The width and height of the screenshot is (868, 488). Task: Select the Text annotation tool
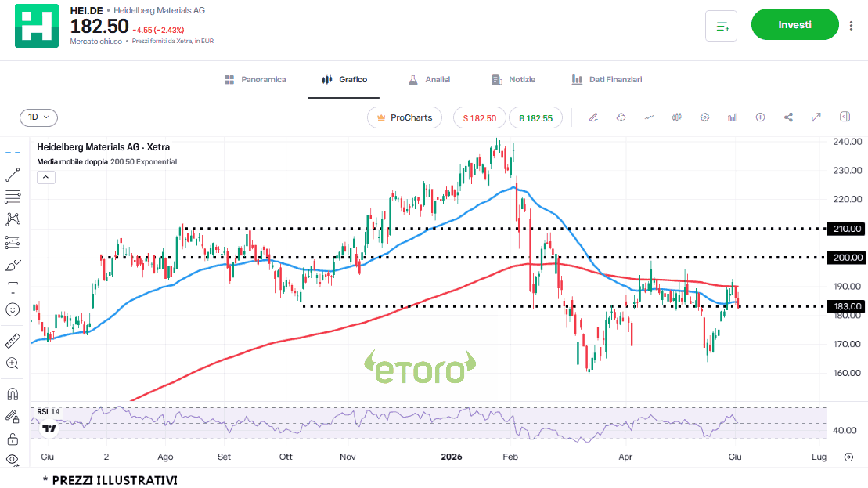13,287
